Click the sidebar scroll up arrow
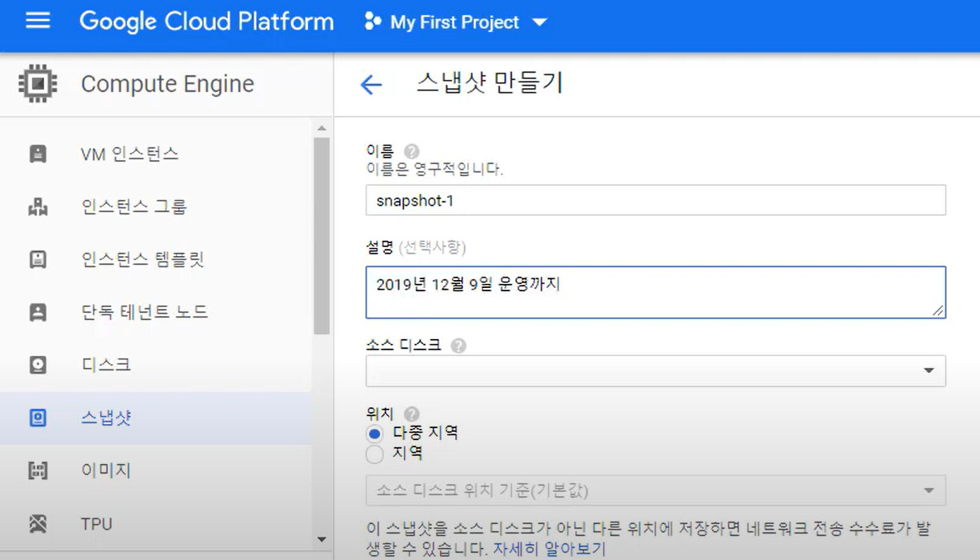Screen dimensions: 980x560 point(322,129)
